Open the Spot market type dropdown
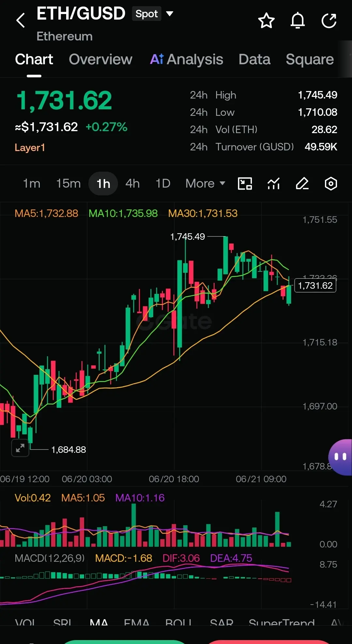Viewport: 352px width, 644px height. pyautogui.click(x=153, y=14)
